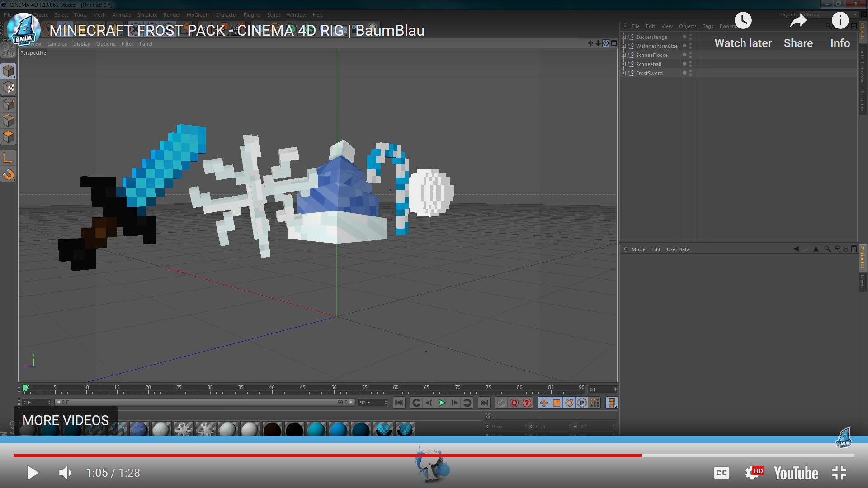Toggle layer dot of FrostSword

click(x=684, y=73)
